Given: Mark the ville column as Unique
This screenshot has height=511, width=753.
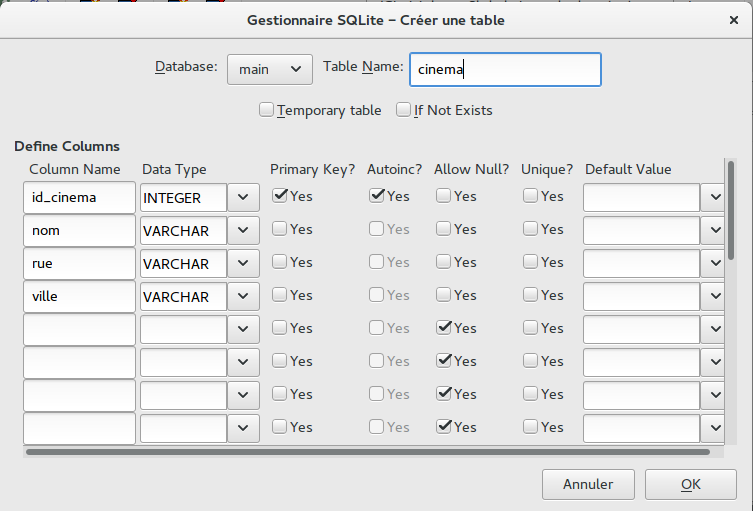Looking at the screenshot, I should tap(531, 295).
